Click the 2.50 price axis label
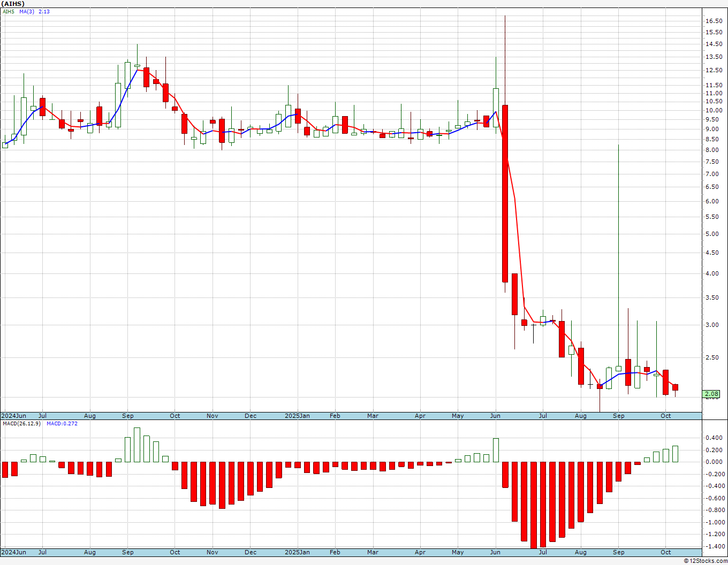The height and width of the screenshot is (565, 728). 712,357
